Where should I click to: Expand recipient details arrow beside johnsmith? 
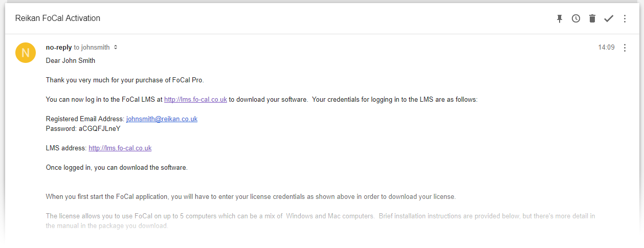tap(116, 47)
